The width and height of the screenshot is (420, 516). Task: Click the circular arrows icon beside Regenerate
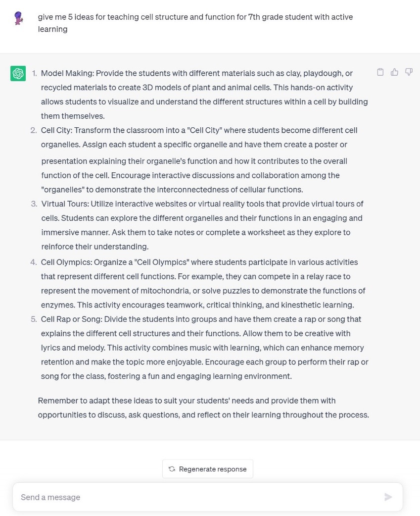click(x=172, y=469)
